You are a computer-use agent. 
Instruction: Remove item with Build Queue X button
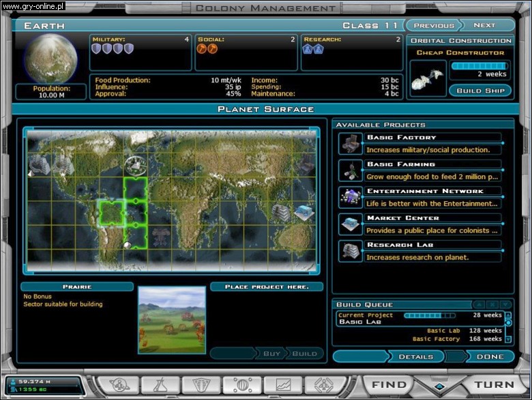[x=492, y=304]
